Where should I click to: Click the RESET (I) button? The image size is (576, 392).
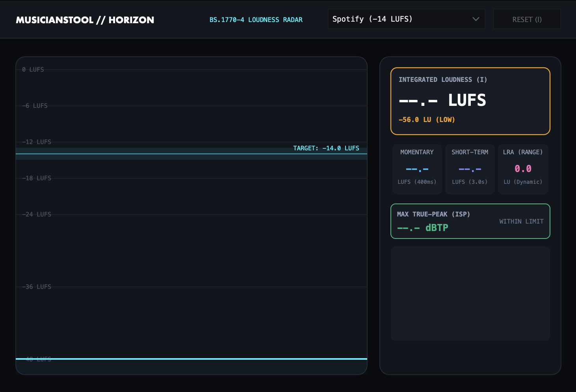527,19
